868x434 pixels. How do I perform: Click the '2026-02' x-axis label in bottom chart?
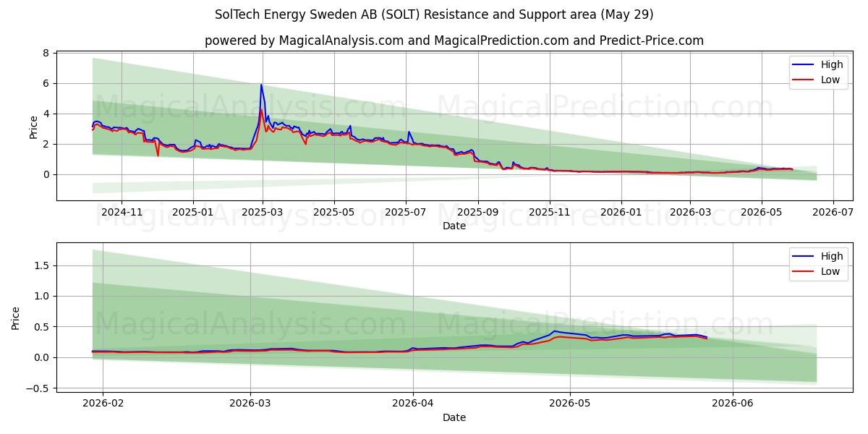point(103,404)
